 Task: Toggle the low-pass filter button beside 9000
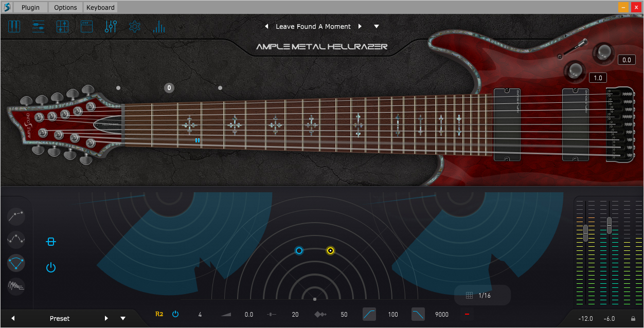click(418, 314)
